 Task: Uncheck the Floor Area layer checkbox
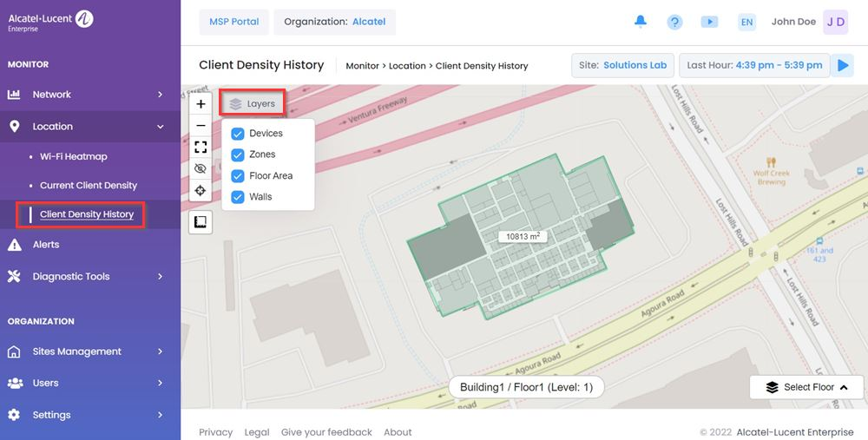tap(238, 176)
